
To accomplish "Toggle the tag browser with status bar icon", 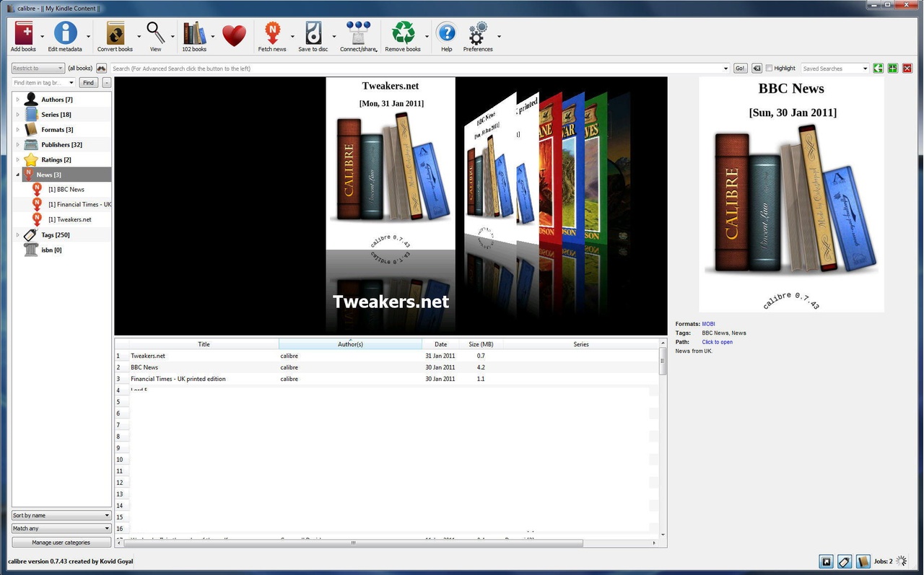I will coord(843,561).
